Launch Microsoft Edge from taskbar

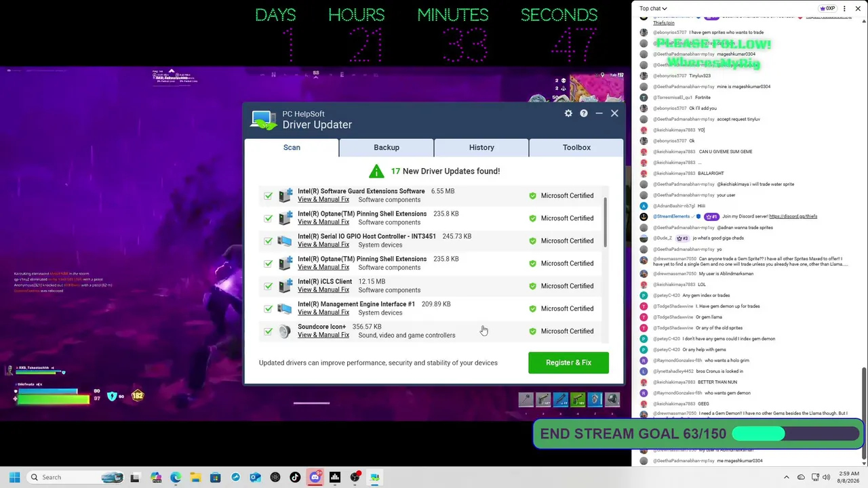click(176, 477)
